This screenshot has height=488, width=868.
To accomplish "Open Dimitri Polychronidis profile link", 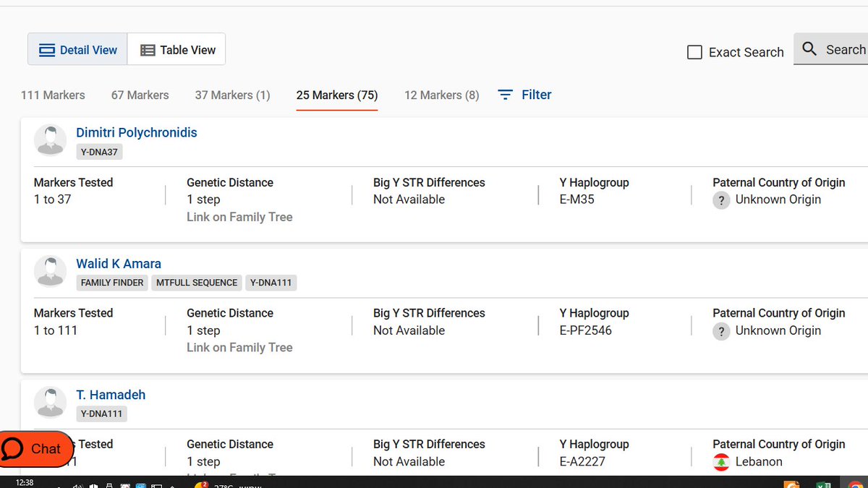I will [137, 132].
